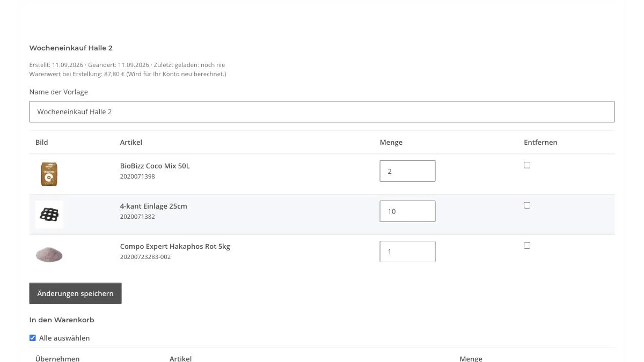Select article number 2020071398
Viewport: 644px width, 362px height.
(x=137, y=176)
